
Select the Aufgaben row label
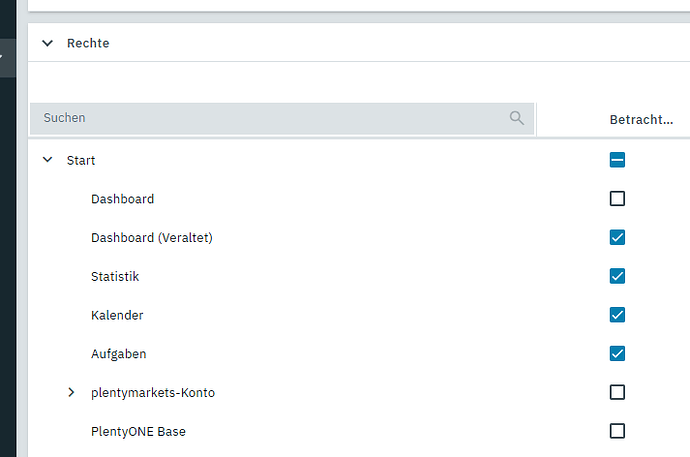(118, 354)
